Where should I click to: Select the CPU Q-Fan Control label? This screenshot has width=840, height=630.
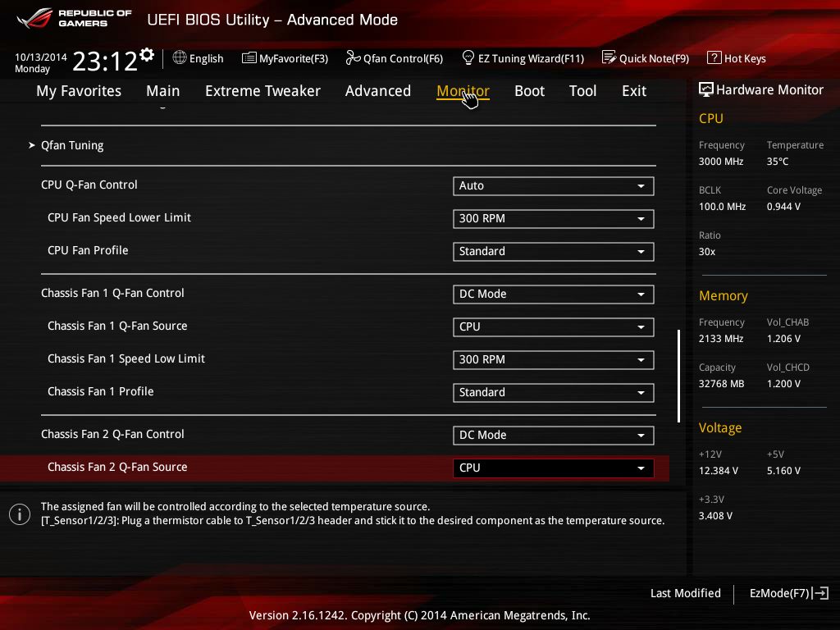(x=89, y=185)
